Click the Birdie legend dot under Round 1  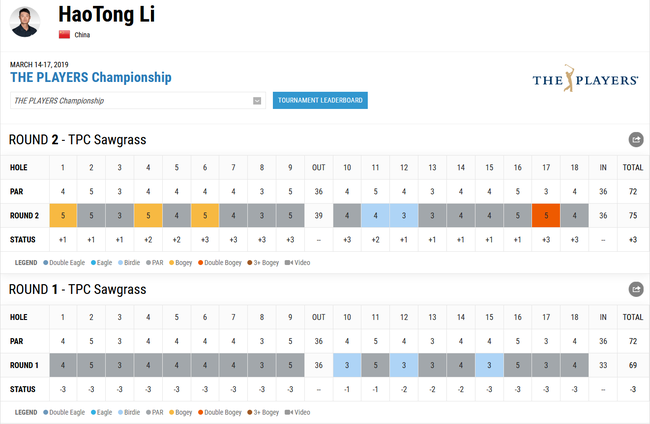click(x=120, y=412)
